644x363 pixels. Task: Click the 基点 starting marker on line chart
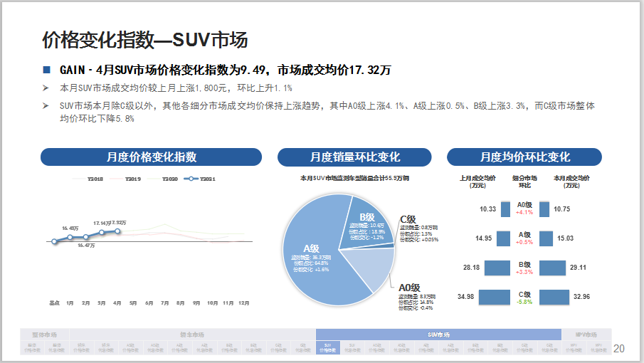pos(54,242)
